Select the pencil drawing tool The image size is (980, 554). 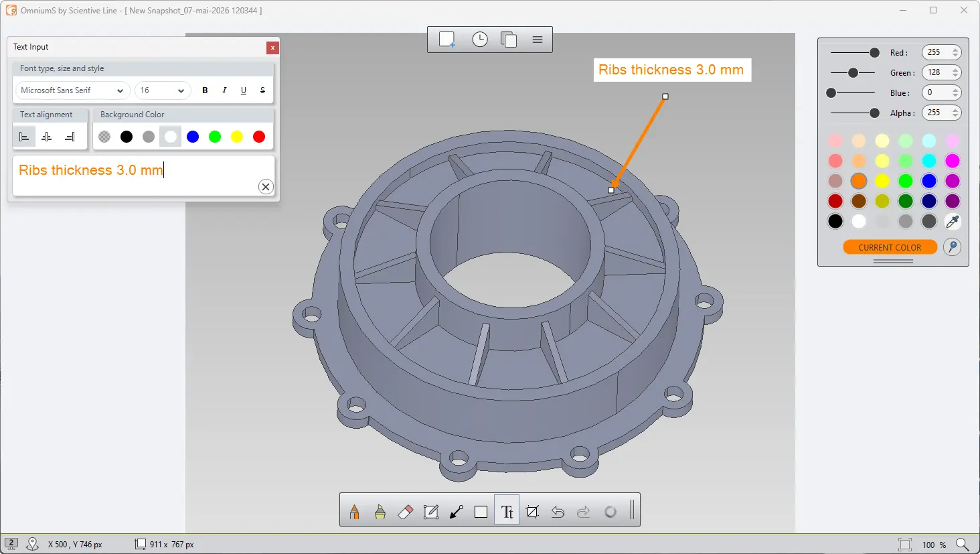(355, 512)
